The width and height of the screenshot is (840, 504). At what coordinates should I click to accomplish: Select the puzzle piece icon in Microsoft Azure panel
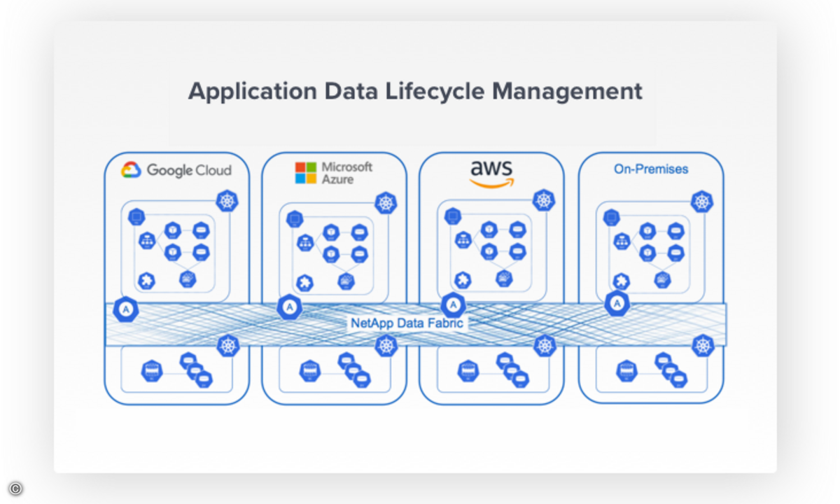coord(304,283)
